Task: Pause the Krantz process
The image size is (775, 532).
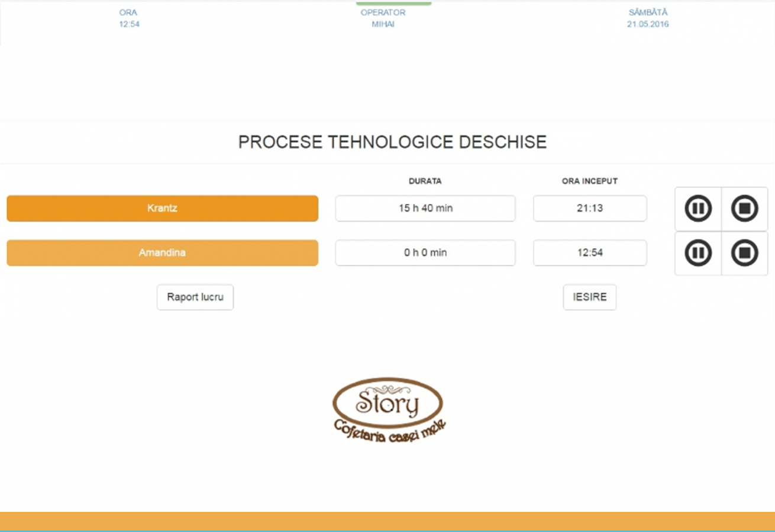Action: pos(698,209)
